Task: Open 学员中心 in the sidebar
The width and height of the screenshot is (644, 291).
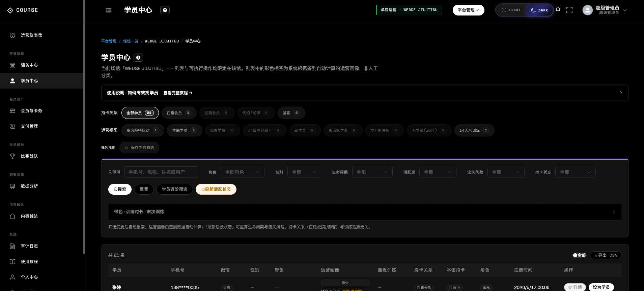Action: coord(41,81)
